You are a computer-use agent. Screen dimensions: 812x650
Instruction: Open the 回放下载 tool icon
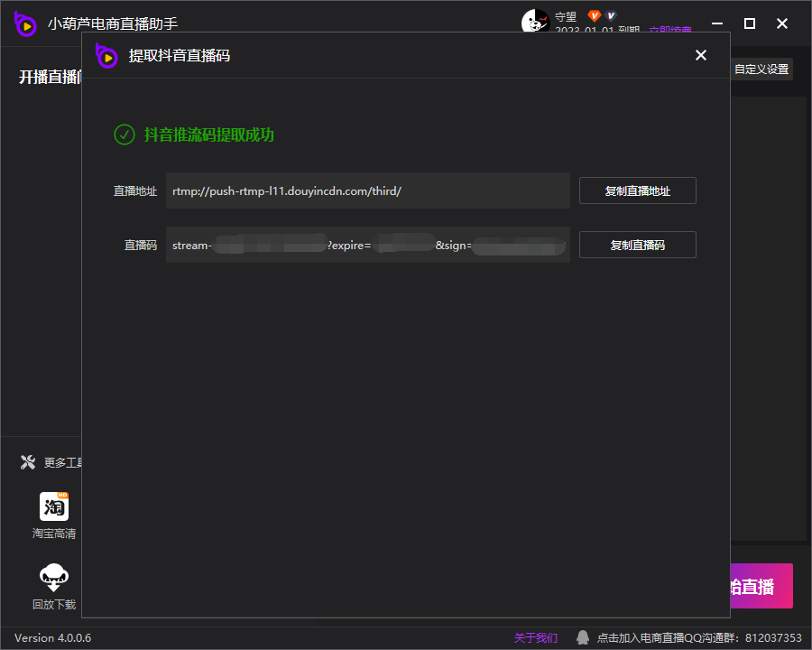click(x=54, y=577)
